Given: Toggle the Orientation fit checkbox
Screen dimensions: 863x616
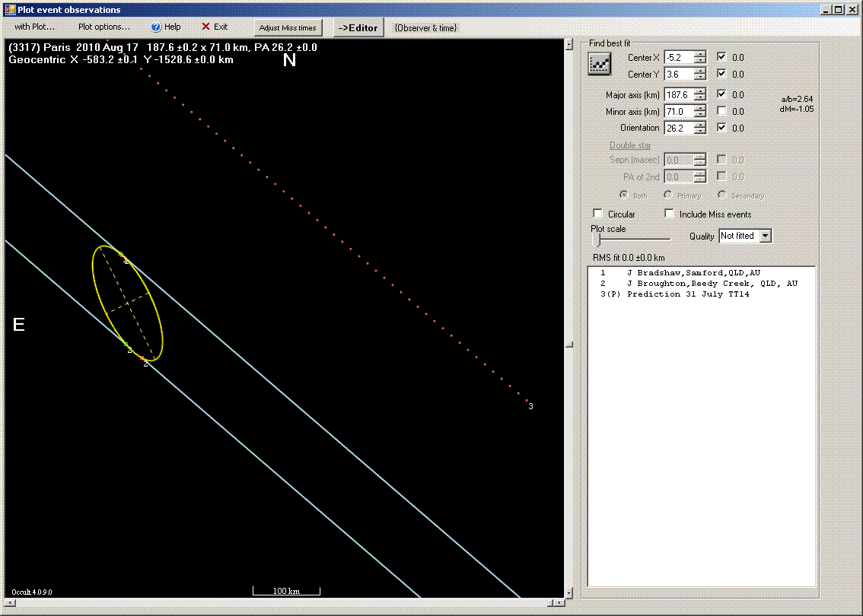Looking at the screenshot, I should [x=721, y=127].
